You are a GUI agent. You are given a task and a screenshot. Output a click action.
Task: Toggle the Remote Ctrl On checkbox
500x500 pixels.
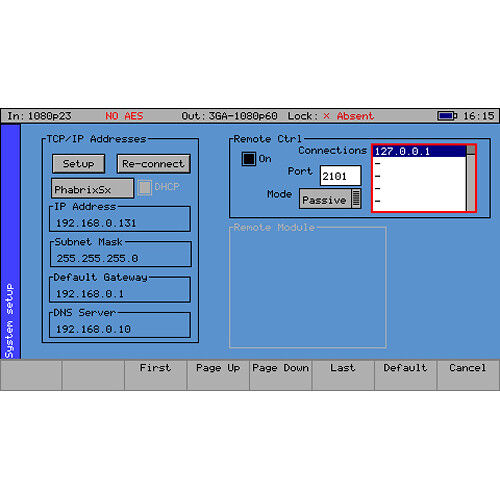tap(249, 159)
